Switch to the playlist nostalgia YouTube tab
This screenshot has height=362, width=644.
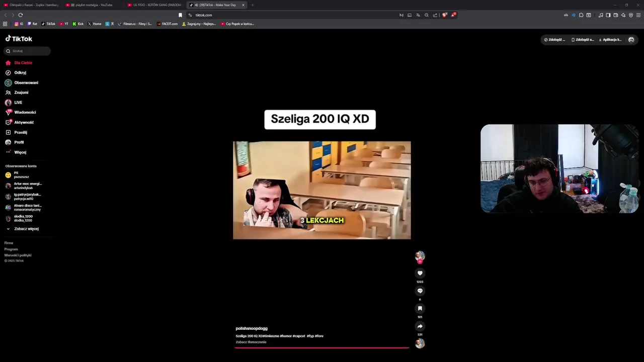click(93, 5)
